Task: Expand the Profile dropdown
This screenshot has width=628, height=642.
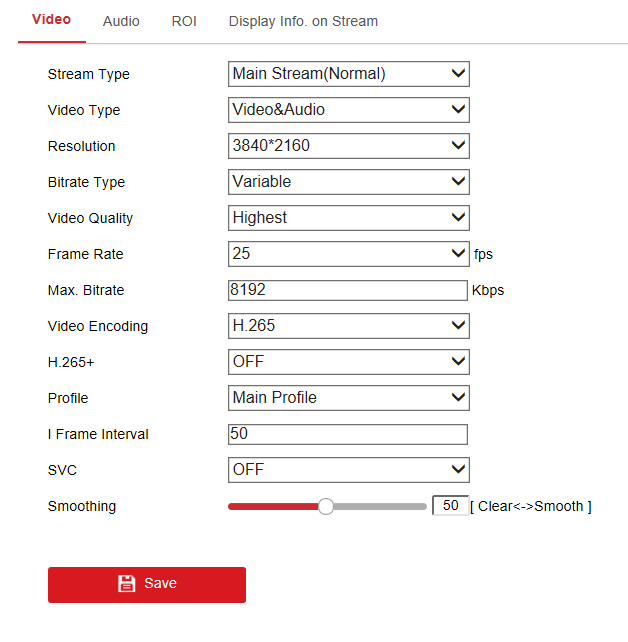Action: click(x=348, y=398)
